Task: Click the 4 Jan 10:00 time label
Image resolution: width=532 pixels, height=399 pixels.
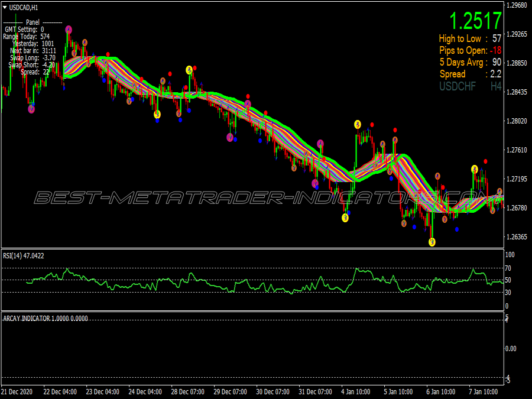Action: click(x=356, y=392)
